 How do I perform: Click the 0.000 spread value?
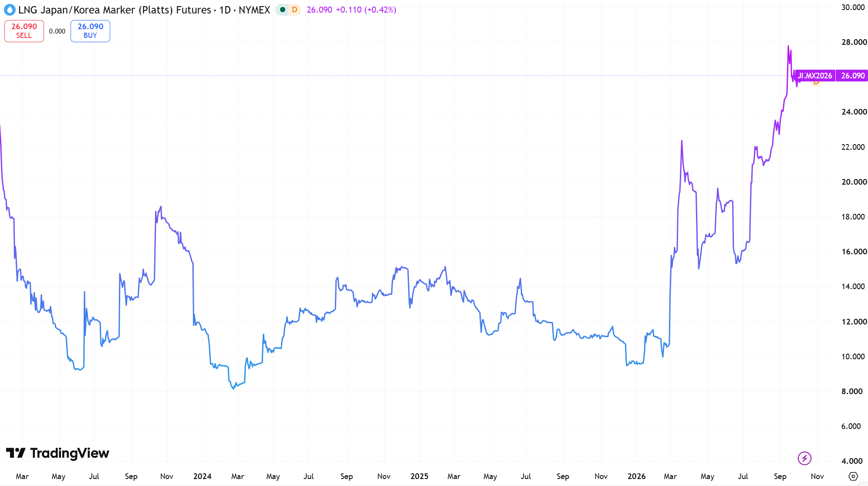[57, 31]
